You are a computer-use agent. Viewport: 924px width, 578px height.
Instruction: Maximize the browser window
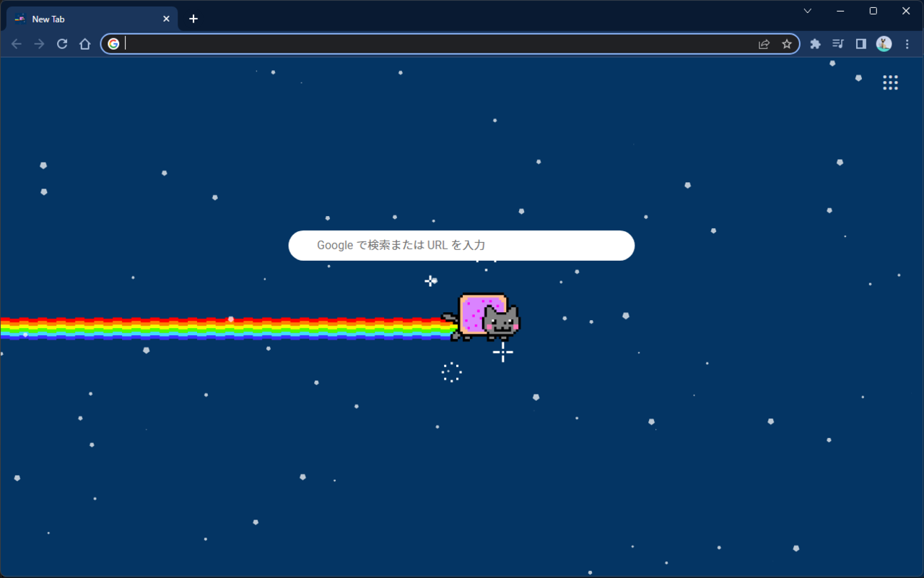pyautogui.click(x=873, y=11)
